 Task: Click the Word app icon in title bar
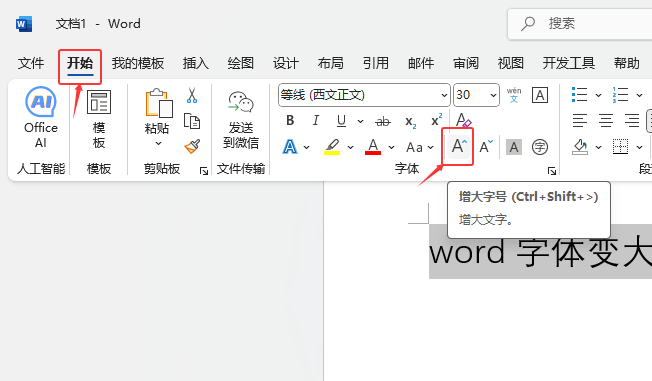(24, 24)
